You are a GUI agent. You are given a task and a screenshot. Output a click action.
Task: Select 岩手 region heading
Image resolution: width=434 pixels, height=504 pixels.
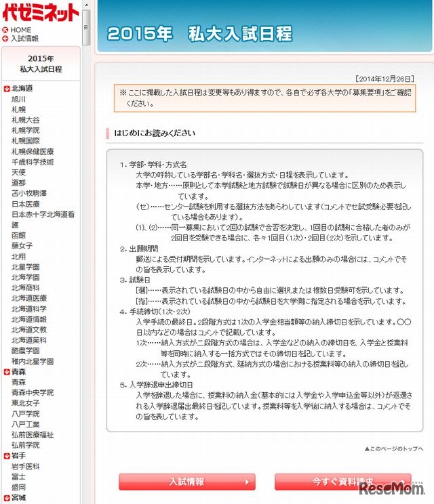pyautogui.click(x=19, y=456)
